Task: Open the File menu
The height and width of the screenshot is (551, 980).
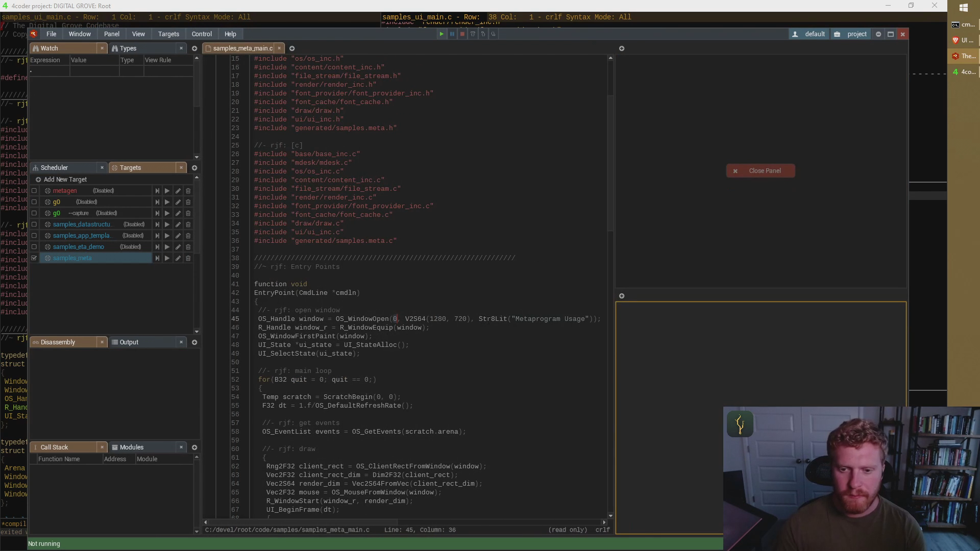Action: (52, 34)
